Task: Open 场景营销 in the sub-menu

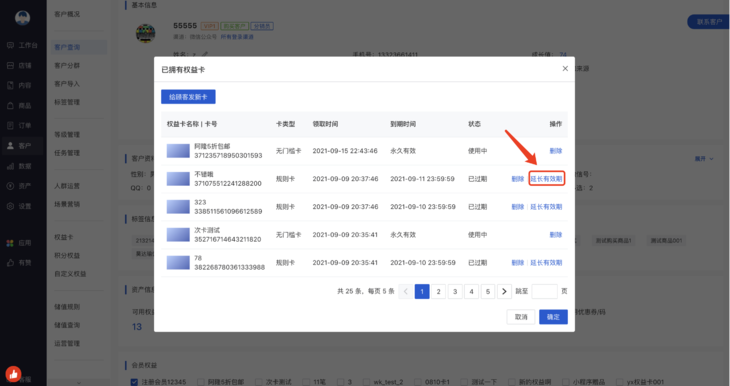Action: pos(67,204)
